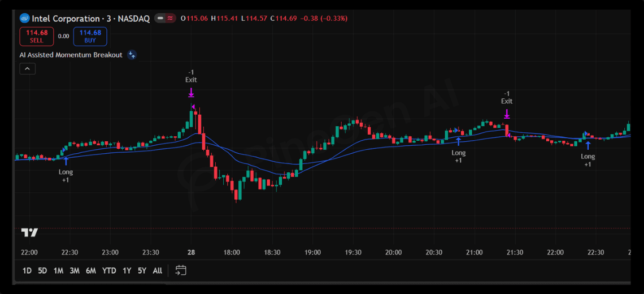This screenshot has height=294, width=644.
Task: Click the strategy arrows icon beside indicator name
Action: [x=132, y=55]
